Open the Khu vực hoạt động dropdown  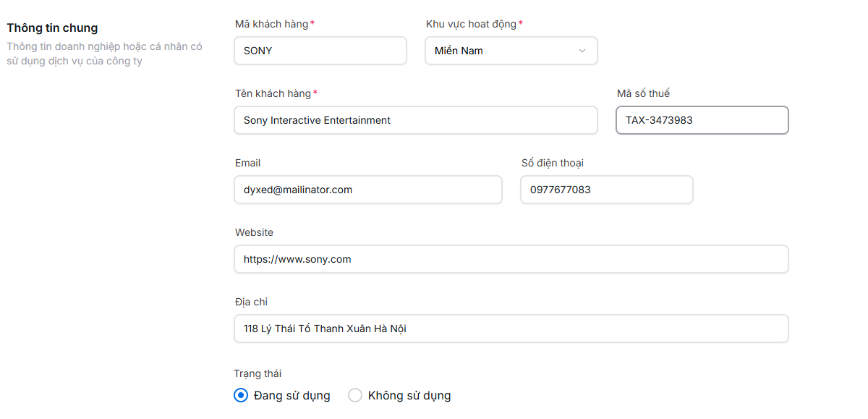(511, 51)
